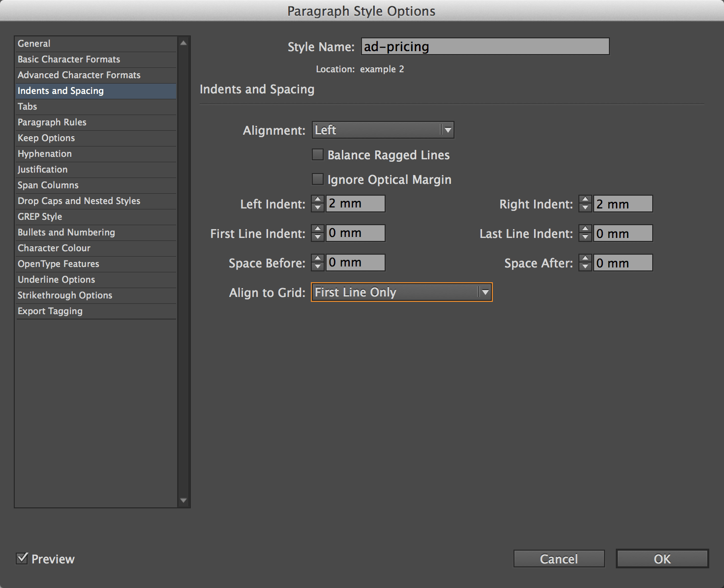This screenshot has width=724, height=588.
Task: Enable Ignore Optical Margin checkbox
Action: pos(318,179)
